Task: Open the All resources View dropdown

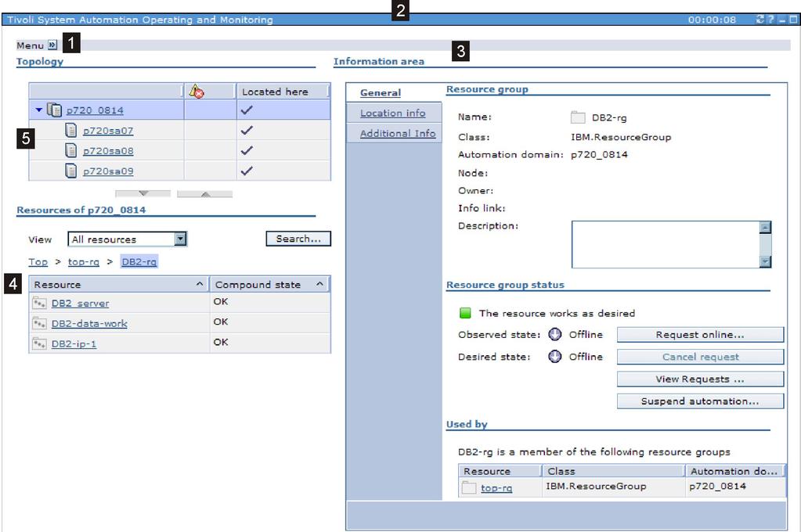Action: click(x=180, y=239)
